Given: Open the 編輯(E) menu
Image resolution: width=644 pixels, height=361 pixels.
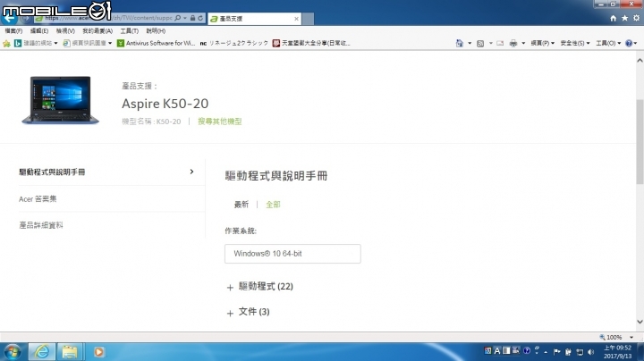Looking at the screenshot, I should [x=39, y=30].
